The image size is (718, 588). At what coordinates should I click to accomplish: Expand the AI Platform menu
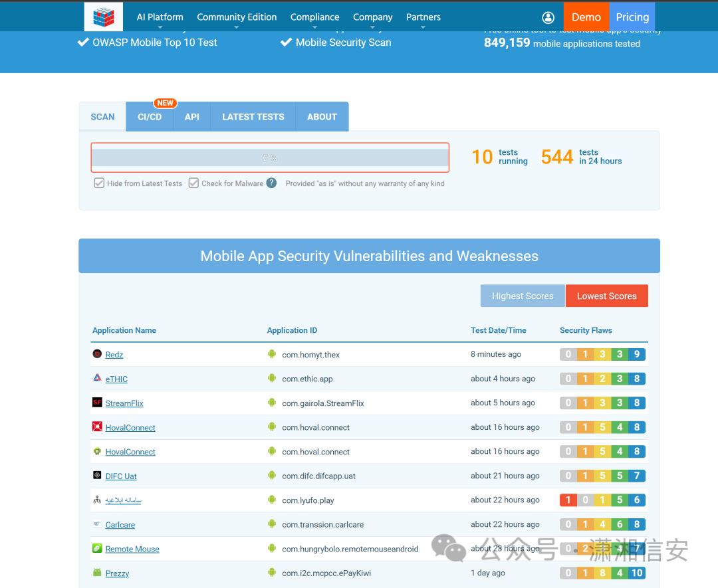tap(160, 17)
